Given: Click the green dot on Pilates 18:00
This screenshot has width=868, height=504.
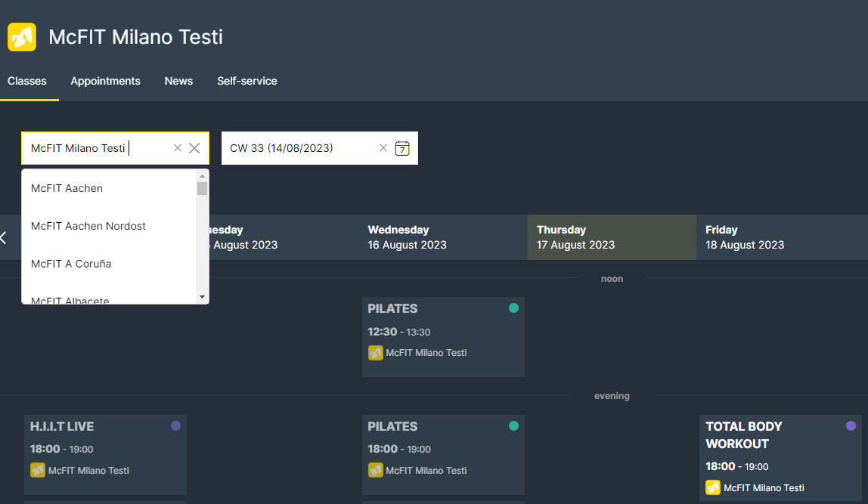Looking at the screenshot, I should point(513,425).
